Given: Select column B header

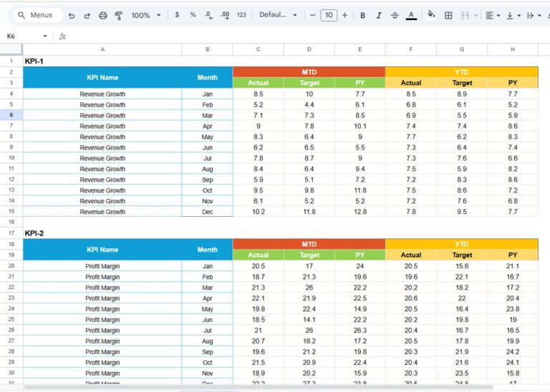Looking at the screenshot, I should click(207, 49).
